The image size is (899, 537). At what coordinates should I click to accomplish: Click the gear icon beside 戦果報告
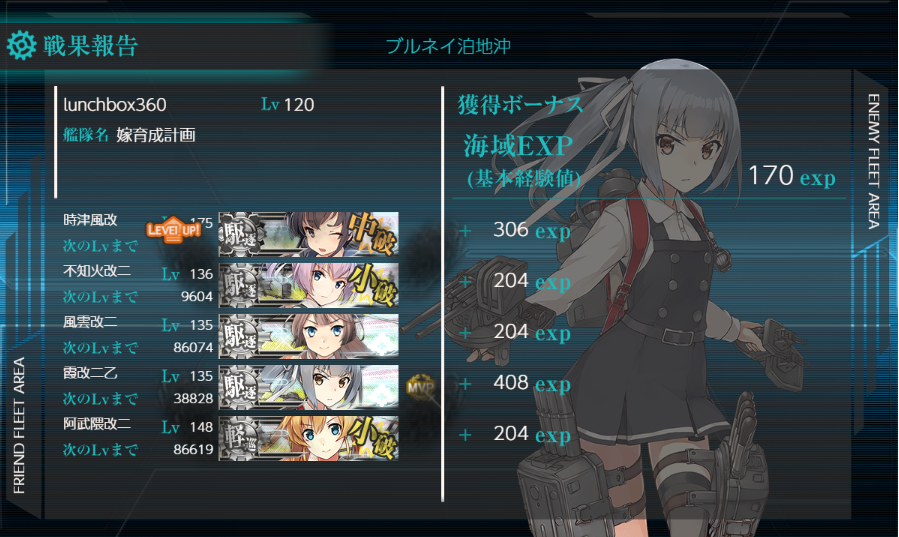pos(21,45)
